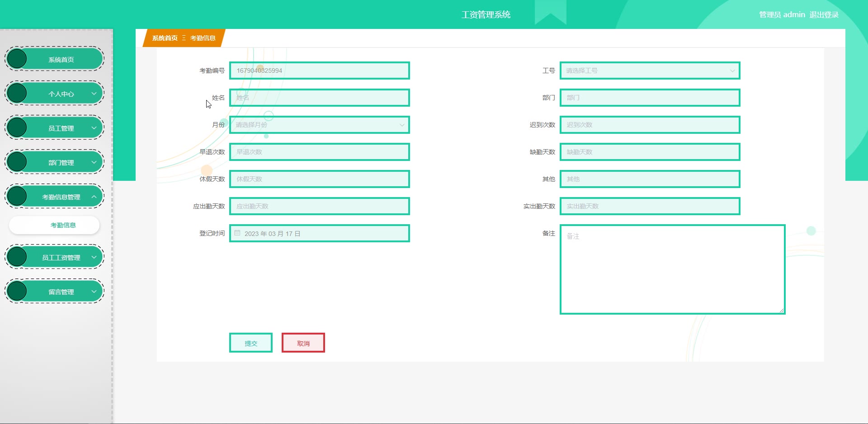Expand the 员工管理 menu chevron
Screen dimensions: 868x424
point(94,128)
